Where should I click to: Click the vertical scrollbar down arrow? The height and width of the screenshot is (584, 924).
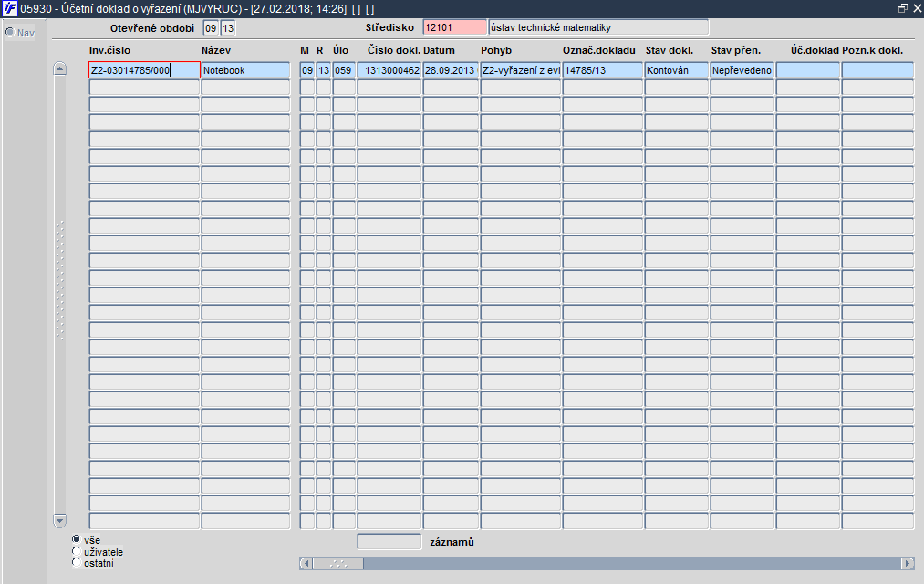tap(59, 520)
